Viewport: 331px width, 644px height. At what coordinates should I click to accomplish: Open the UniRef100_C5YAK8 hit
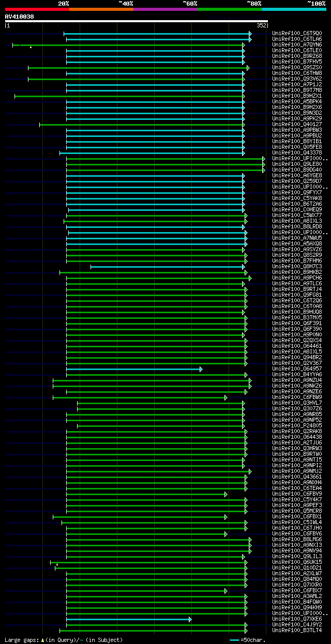click(x=297, y=198)
